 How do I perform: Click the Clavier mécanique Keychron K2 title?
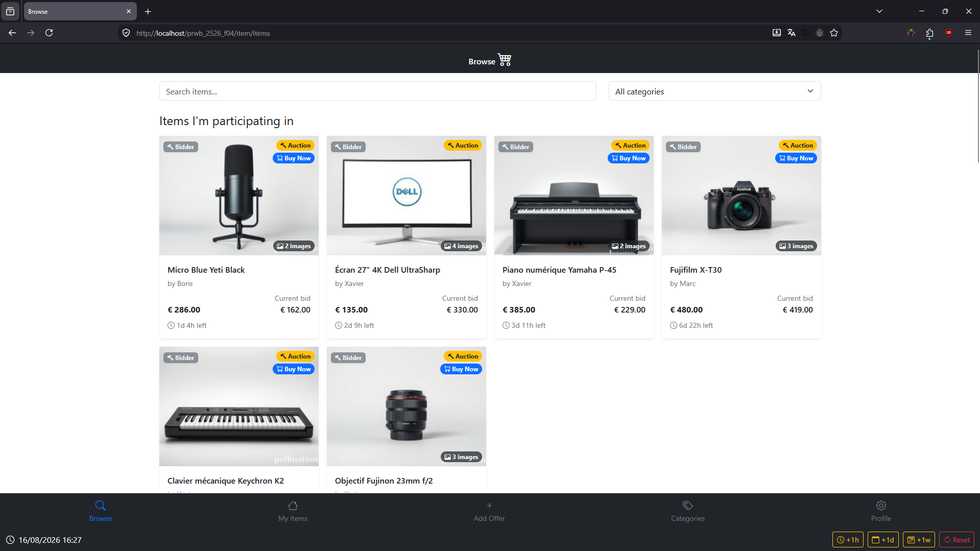225,481
